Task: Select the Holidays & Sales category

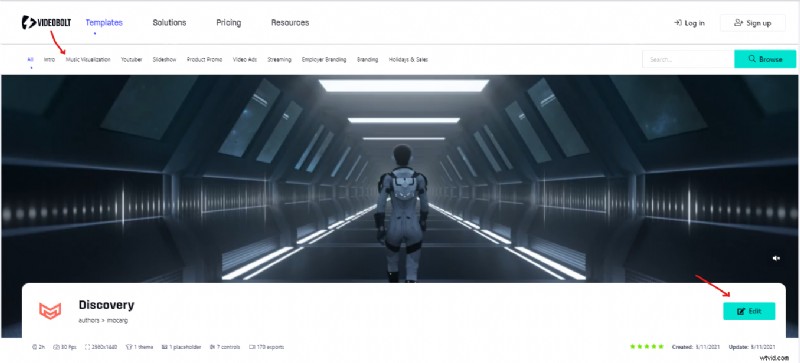Action: [x=408, y=60]
